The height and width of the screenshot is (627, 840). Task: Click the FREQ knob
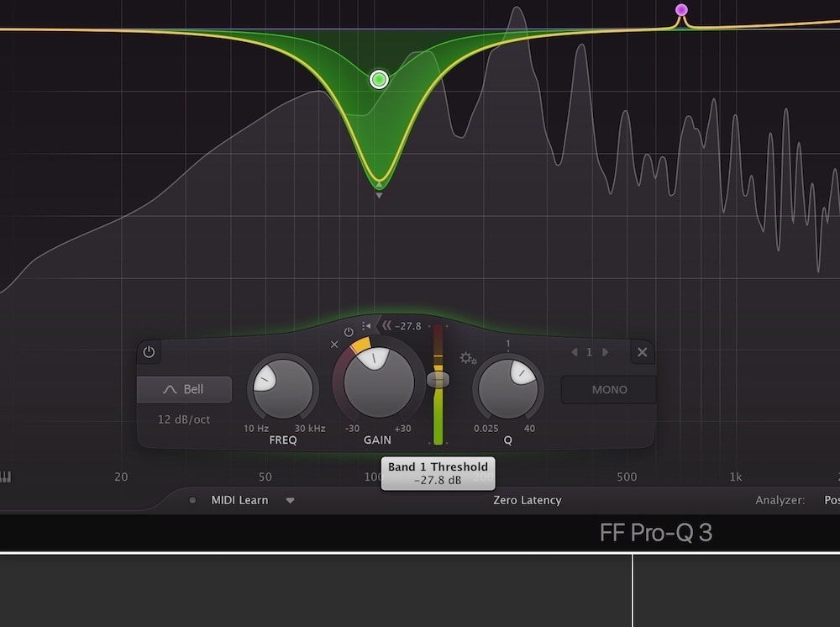click(283, 388)
